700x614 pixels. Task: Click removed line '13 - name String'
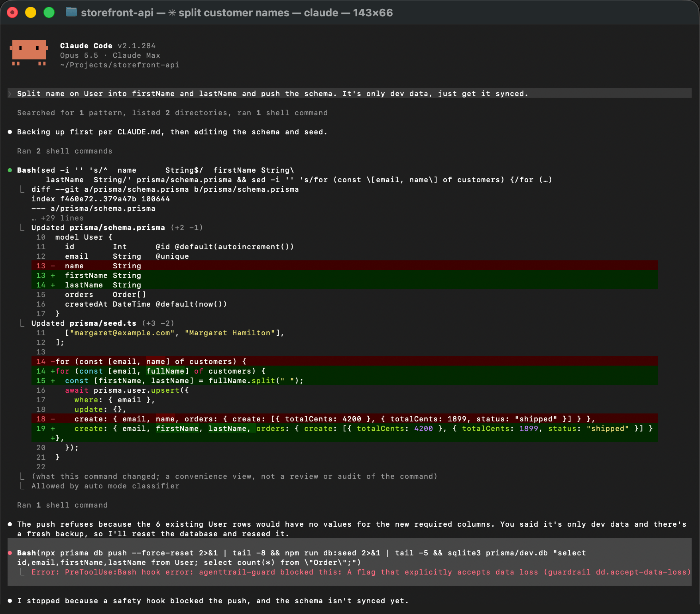[345, 266]
